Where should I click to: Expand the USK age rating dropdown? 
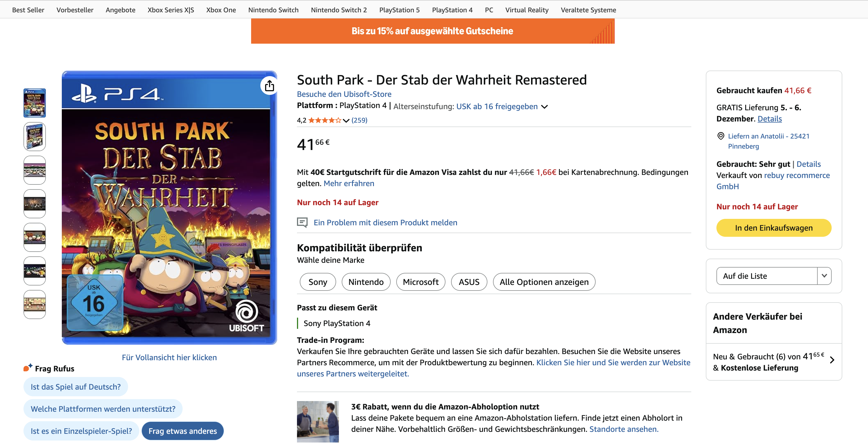(544, 107)
